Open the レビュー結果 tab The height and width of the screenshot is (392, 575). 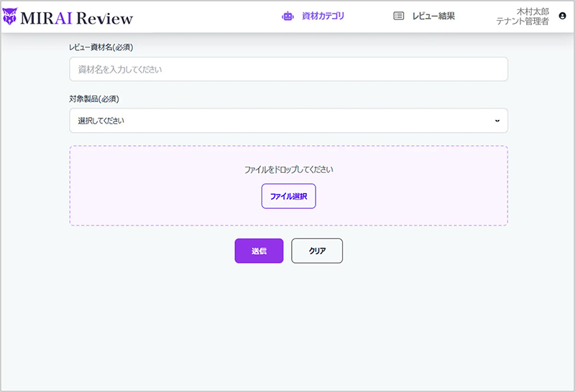433,16
